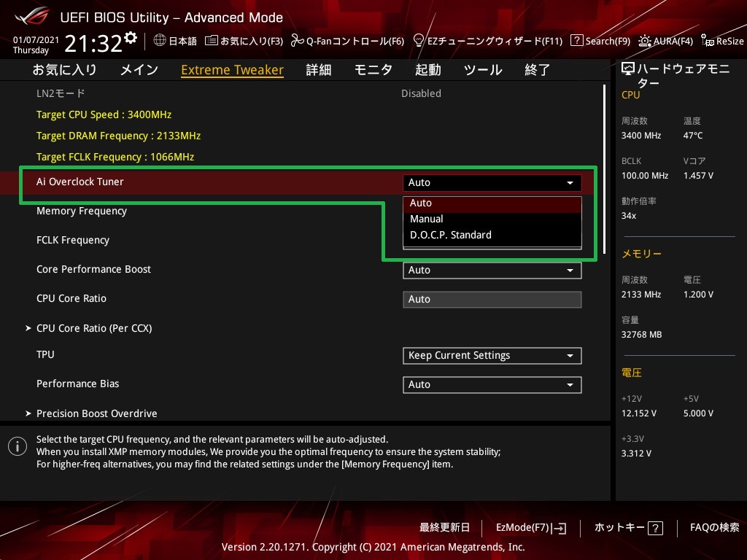
Task: Click 最終更新日 at the bottom
Action: [444, 528]
